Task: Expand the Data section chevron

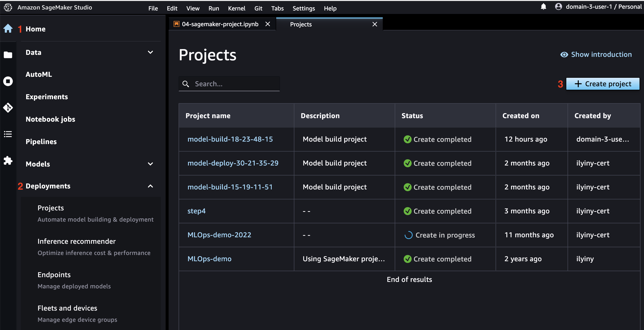Action: (x=150, y=52)
